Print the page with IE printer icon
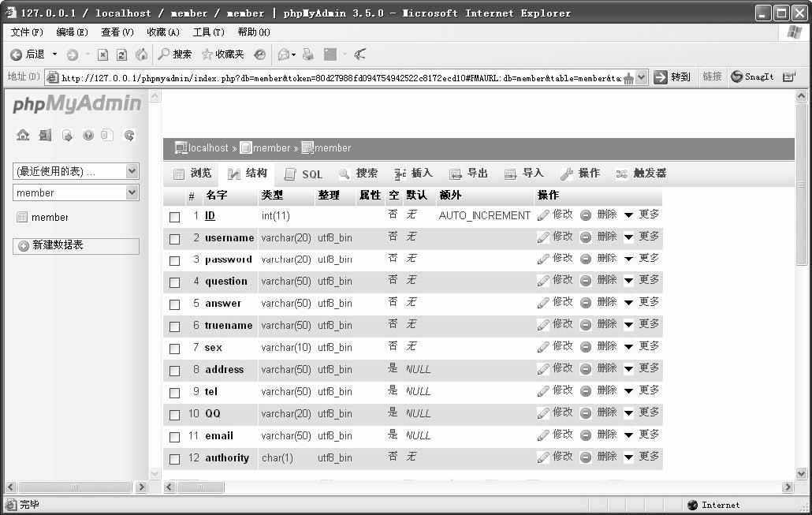 pyautogui.click(x=308, y=54)
